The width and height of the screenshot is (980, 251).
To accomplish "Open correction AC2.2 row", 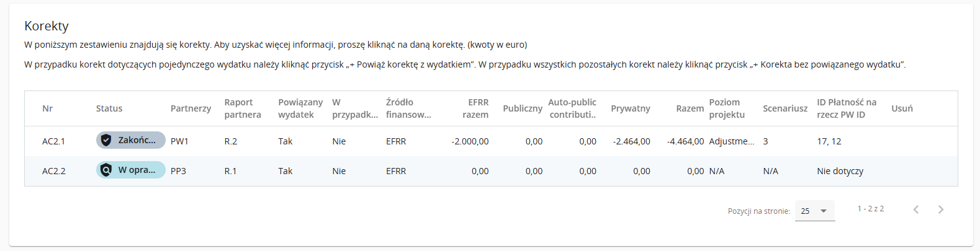I will [53, 171].
